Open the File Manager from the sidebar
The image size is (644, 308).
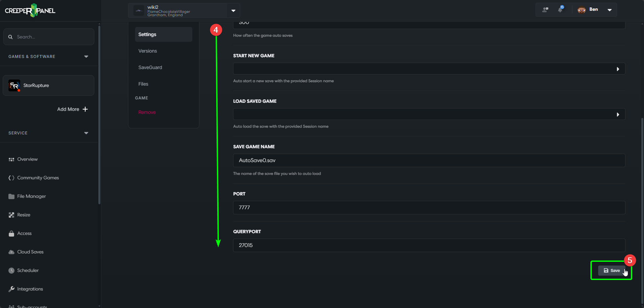click(31, 196)
